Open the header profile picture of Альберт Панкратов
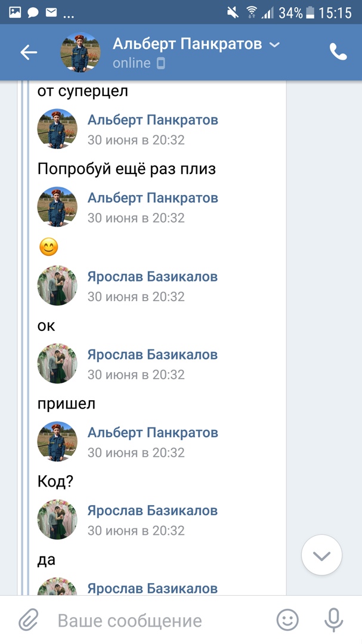 pyautogui.click(x=81, y=52)
